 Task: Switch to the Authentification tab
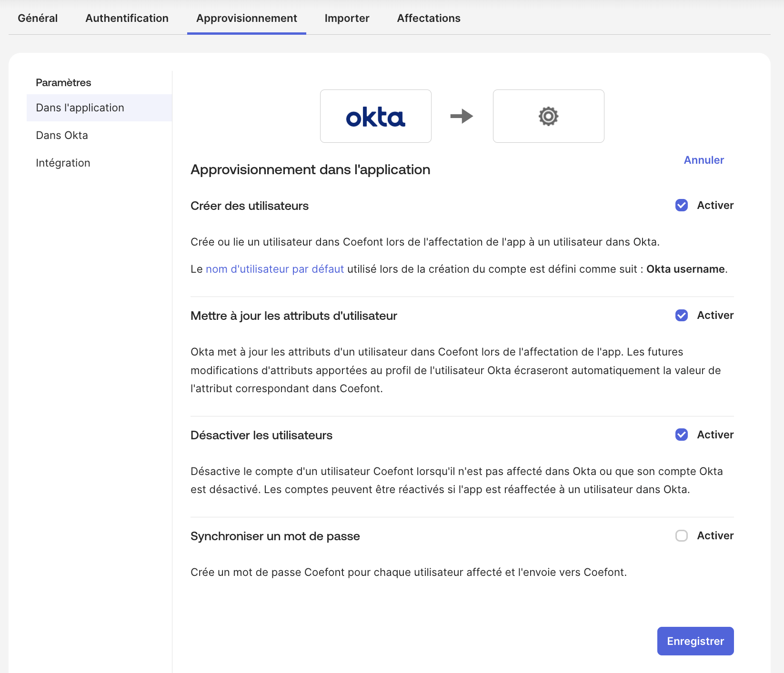(x=127, y=18)
